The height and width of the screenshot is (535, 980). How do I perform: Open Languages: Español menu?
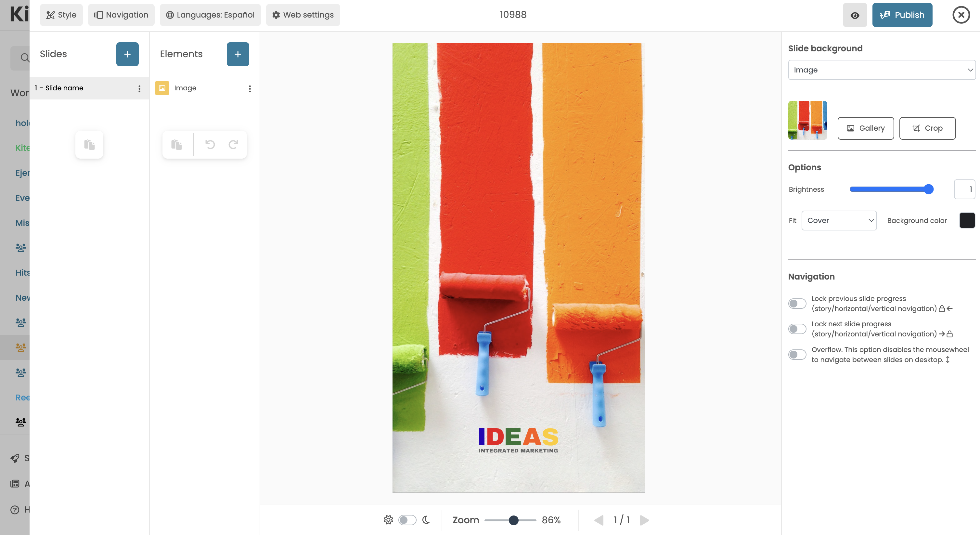[x=210, y=15]
